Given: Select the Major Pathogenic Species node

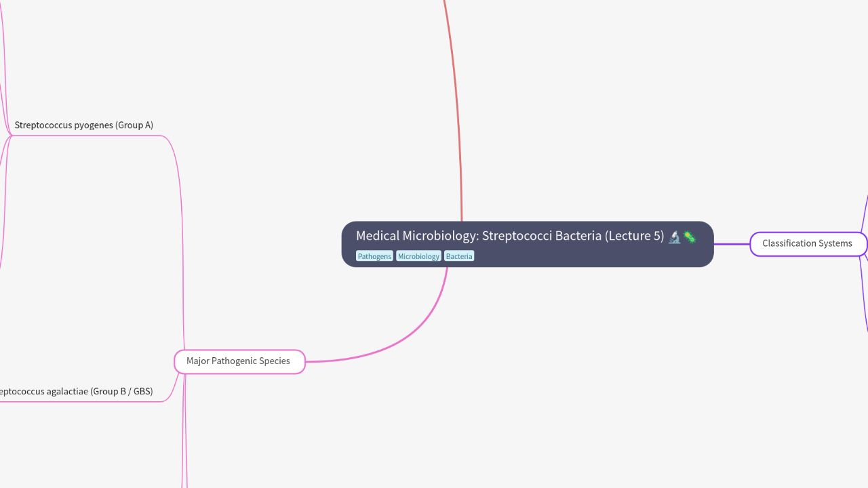Looking at the screenshot, I should pyautogui.click(x=239, y=361).
